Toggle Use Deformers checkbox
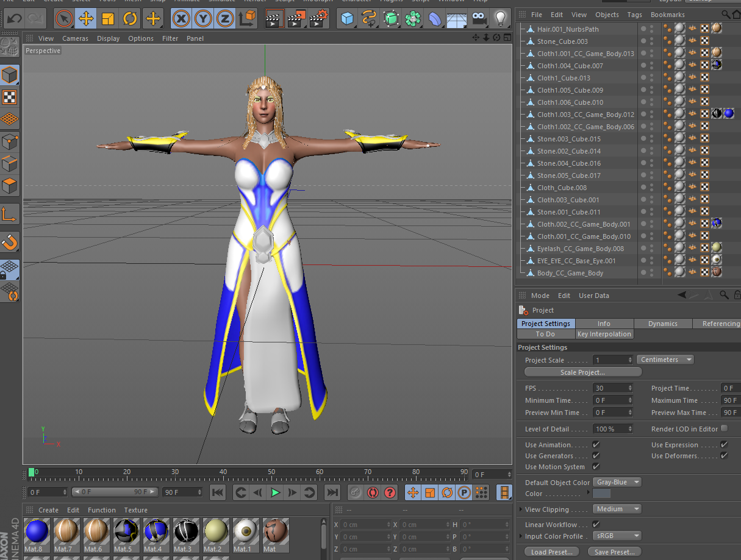The height and width of the screenshot is (560, 741). point(724,456)
